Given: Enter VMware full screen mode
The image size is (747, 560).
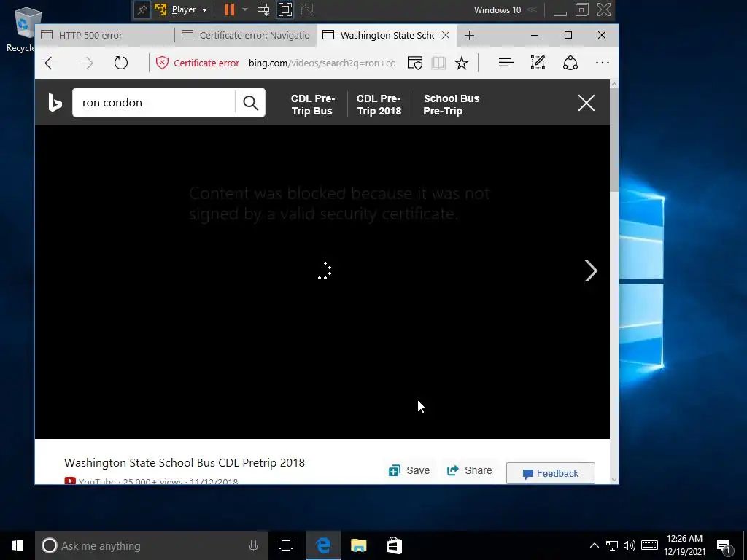Looking at the screenshot, I should click(285, 9).
